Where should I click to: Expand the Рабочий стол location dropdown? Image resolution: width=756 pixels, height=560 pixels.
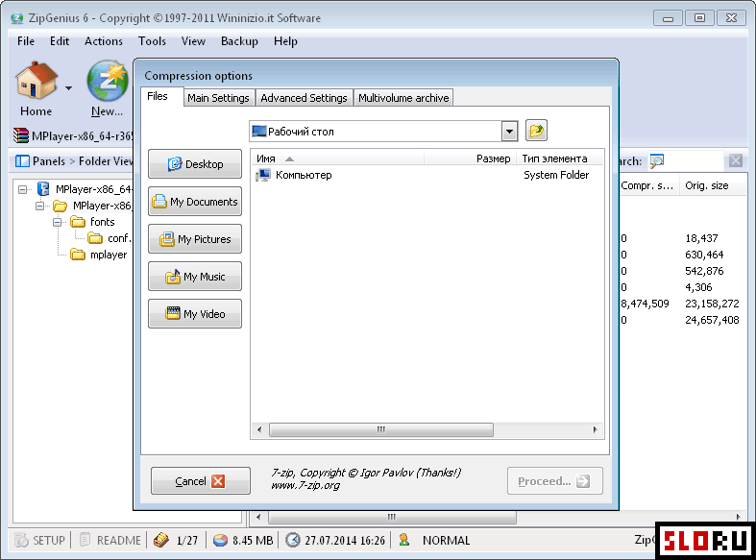pyautogui.click(x=509, y=131)
